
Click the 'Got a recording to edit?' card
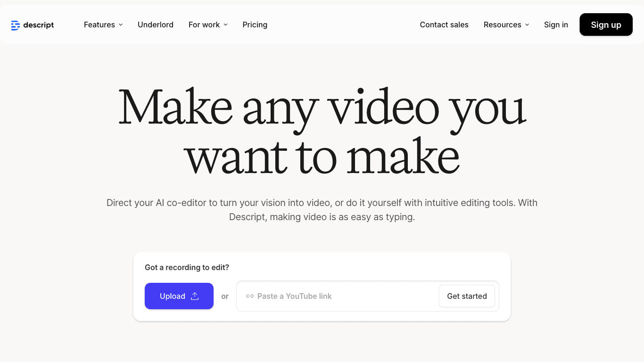click(187, 267)
